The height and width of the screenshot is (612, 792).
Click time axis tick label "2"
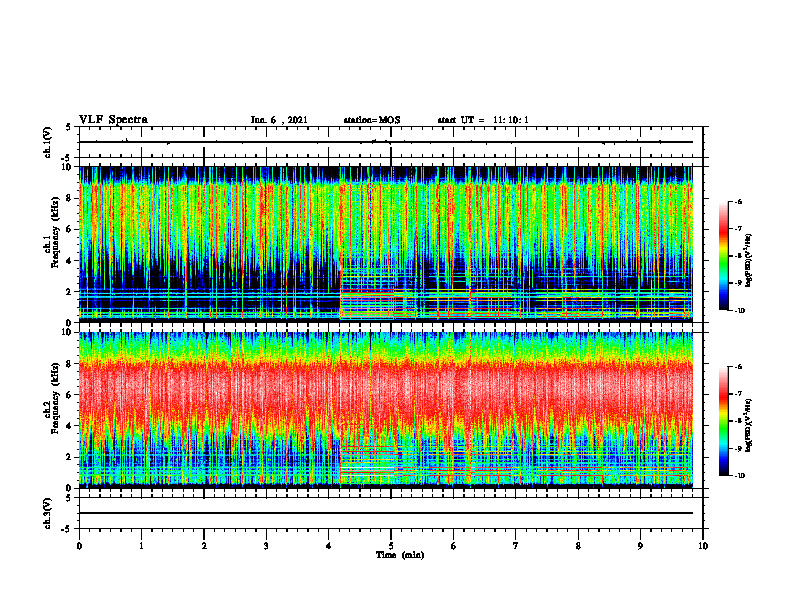pos(204,546)
